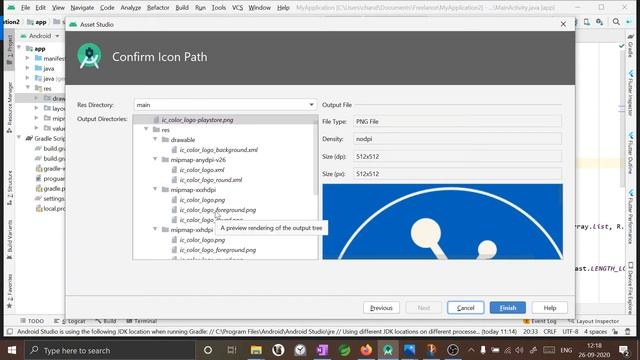Open the Navigate menu
The height and width of the screenshot is (360, 640).
click(x=82, y=7)
